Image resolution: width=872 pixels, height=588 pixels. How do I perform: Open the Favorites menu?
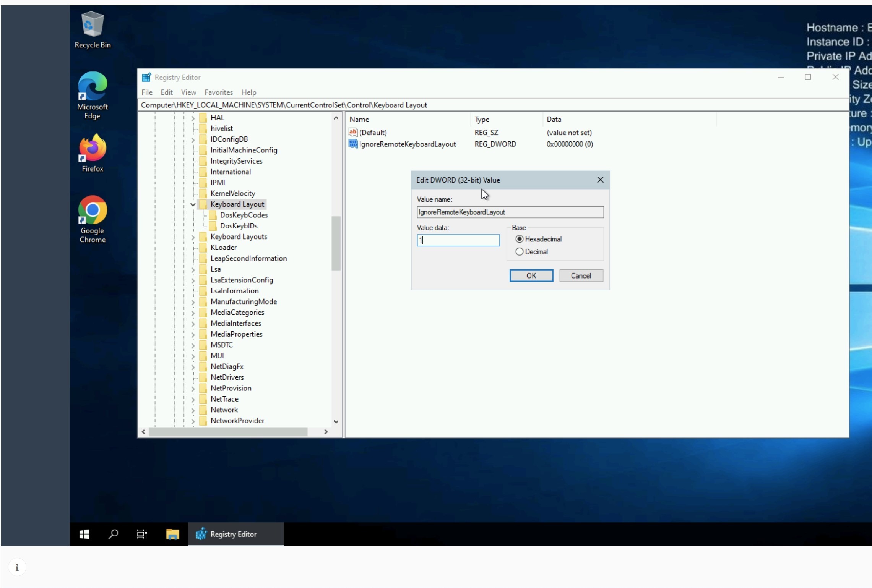point(218,92)
